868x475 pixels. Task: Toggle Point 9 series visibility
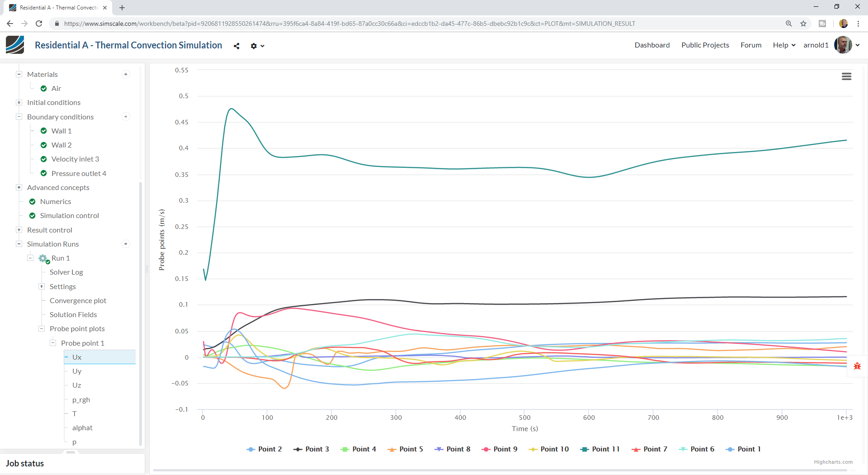(x=500, y=449)
